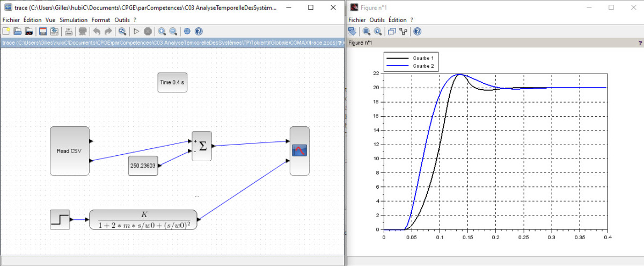Redo the last undone Xcos action
This screenshot has height=266, width=644.
108,32
